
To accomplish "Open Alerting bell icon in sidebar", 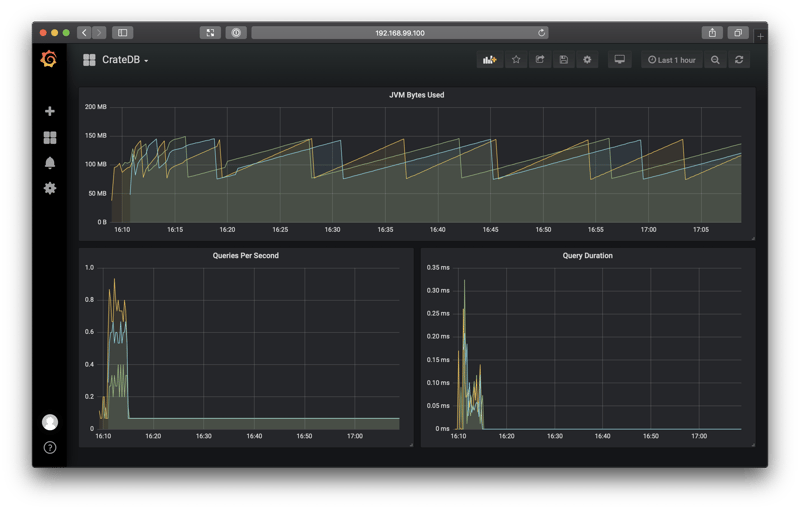I will coord(49,163).
